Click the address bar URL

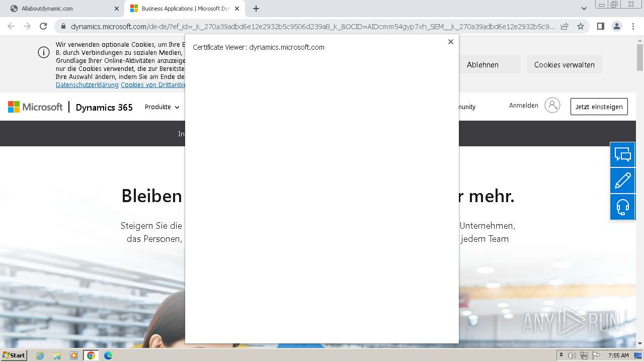click(x=313, y=27)
